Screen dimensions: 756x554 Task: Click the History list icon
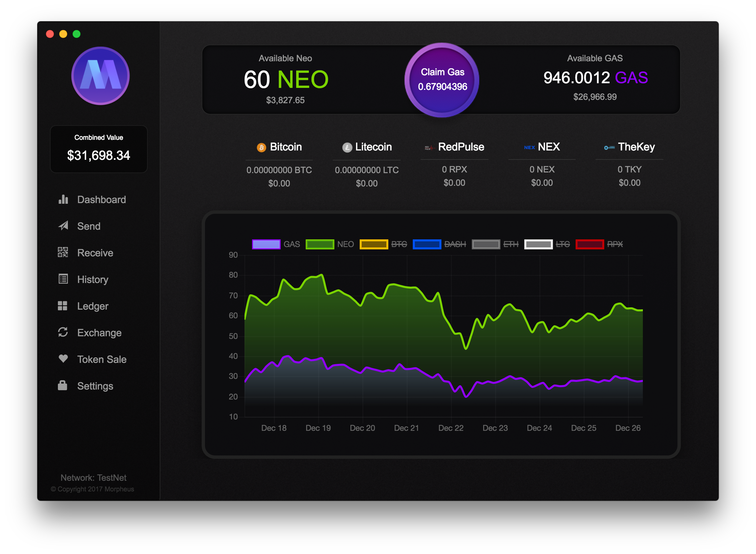63,279
